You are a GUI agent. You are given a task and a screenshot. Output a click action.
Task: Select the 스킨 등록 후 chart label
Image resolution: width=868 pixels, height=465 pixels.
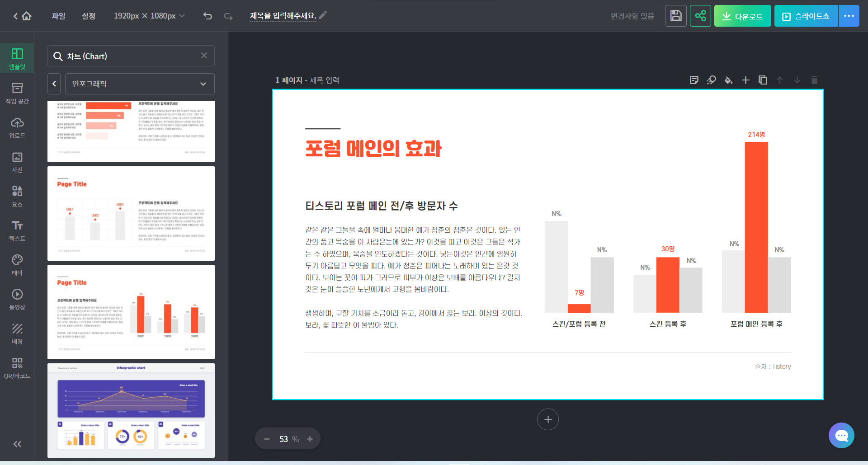coord(668,324)
